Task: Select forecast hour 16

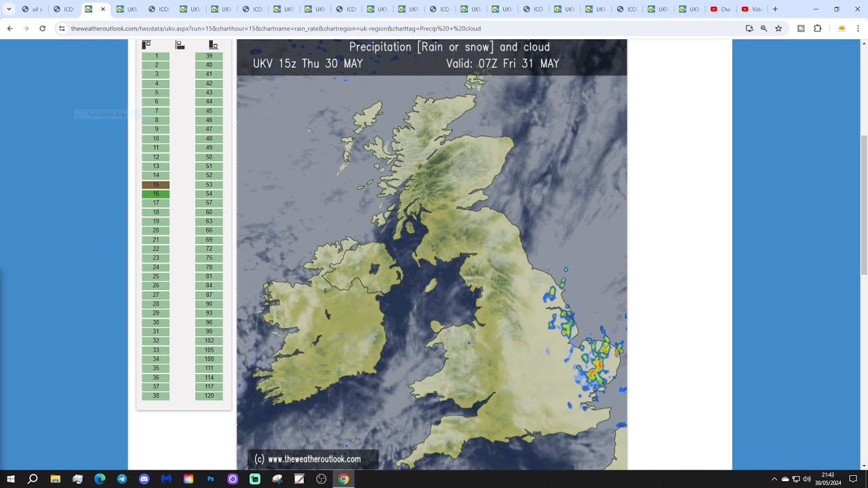Action: 156,194
